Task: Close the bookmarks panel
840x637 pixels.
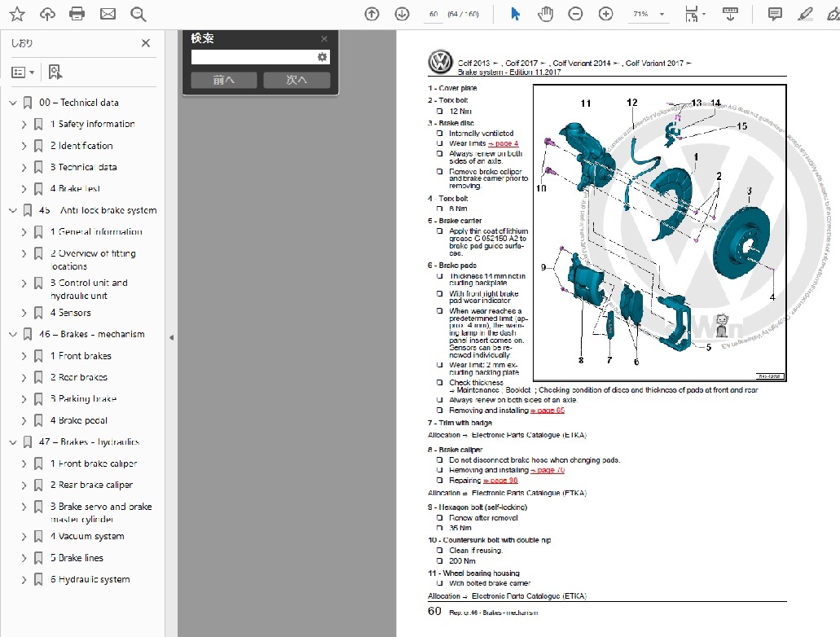Action: [x=146, y=43]
